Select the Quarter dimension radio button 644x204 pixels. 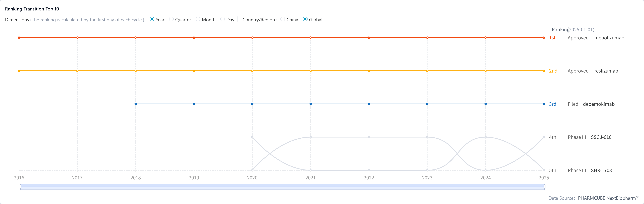point(171,19)
